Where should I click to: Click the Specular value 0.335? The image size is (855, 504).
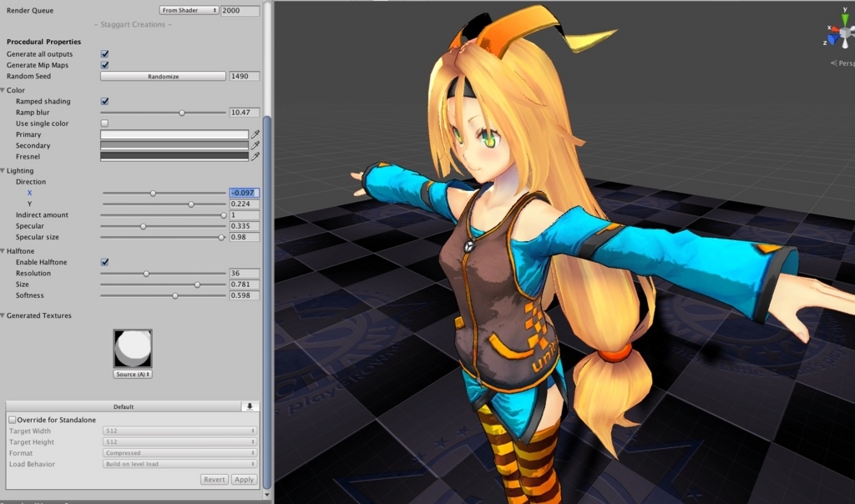[244, 226]
